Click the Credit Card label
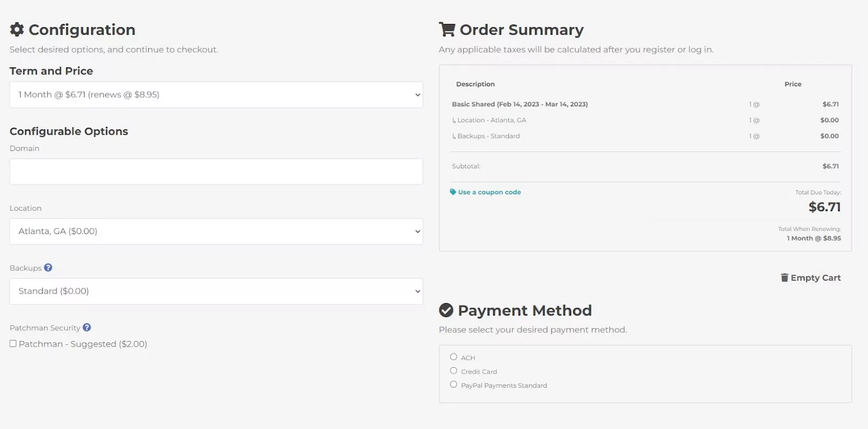 click(479, 371)
